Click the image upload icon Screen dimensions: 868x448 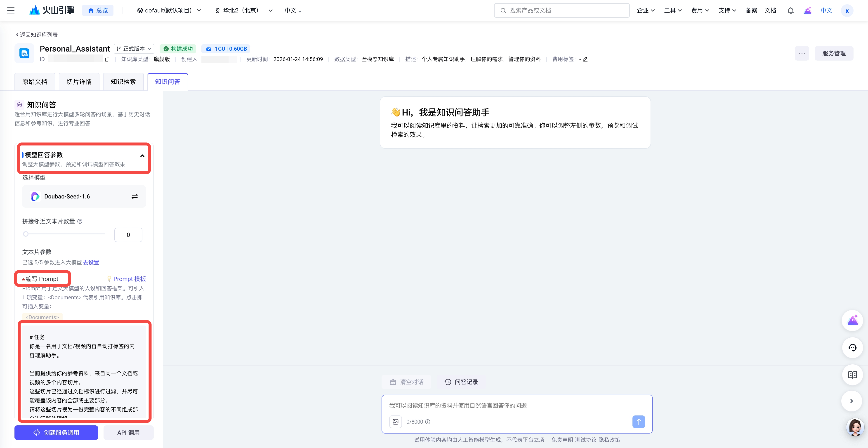coord(396,422)
